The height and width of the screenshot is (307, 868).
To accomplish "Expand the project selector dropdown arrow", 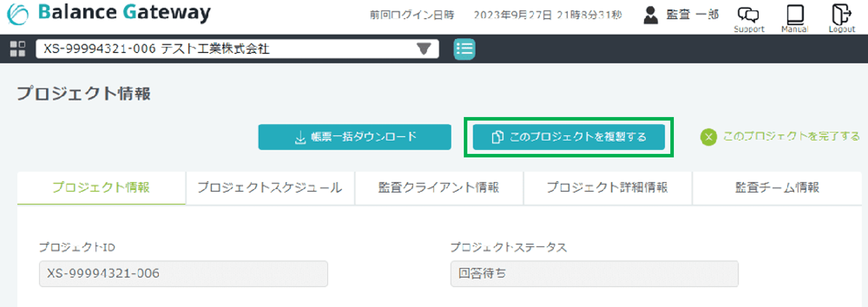I will coord(424,49).
